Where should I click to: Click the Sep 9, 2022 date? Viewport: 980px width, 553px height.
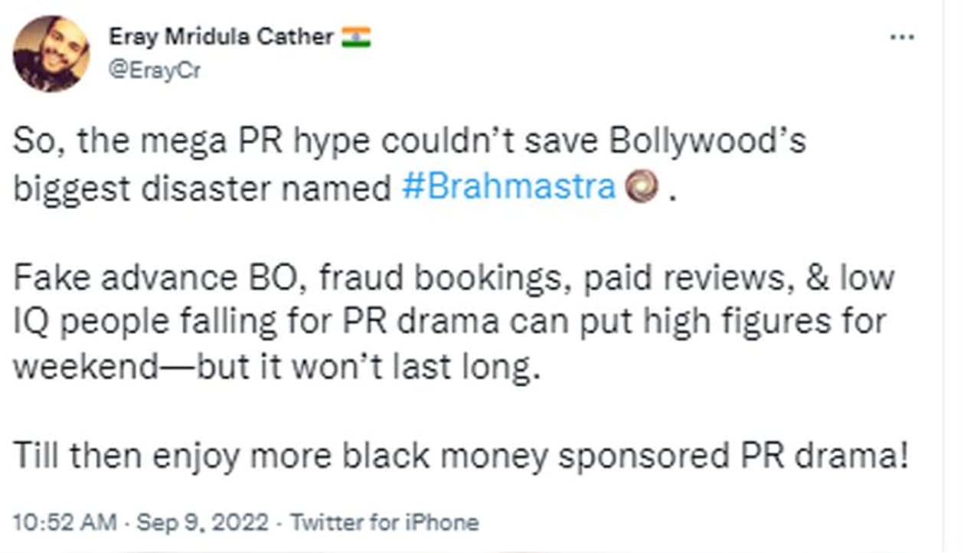click(202, 523)
